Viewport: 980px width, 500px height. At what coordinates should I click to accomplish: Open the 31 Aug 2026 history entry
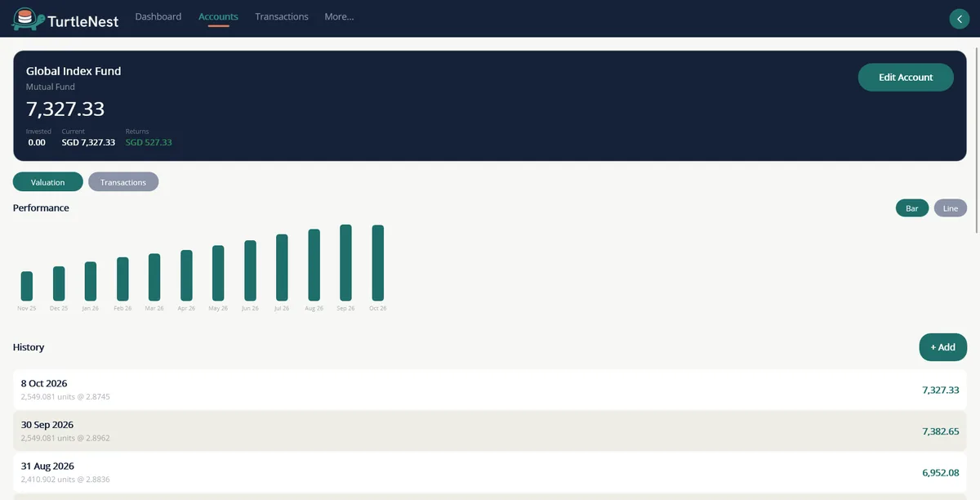point(490,472)
